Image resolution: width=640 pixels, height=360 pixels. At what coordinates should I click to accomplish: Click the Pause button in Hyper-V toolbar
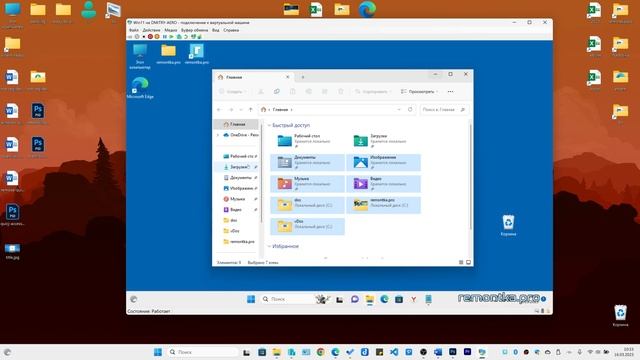pos(164,37)
